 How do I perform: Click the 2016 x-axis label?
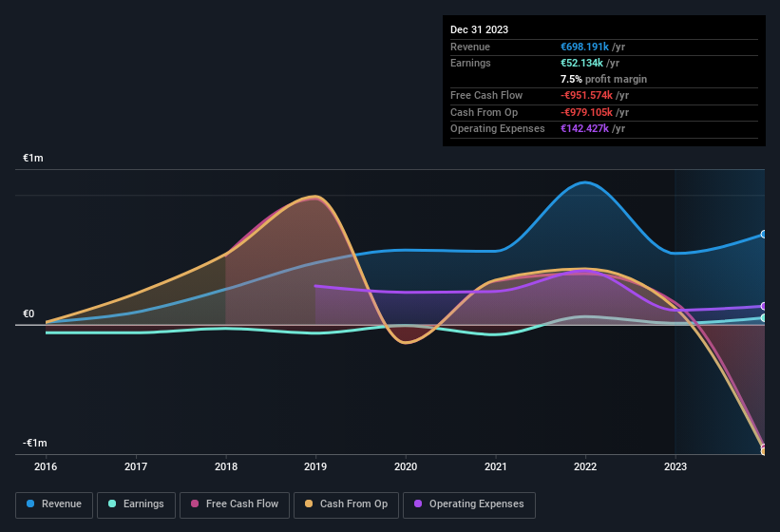coord(46,466)
